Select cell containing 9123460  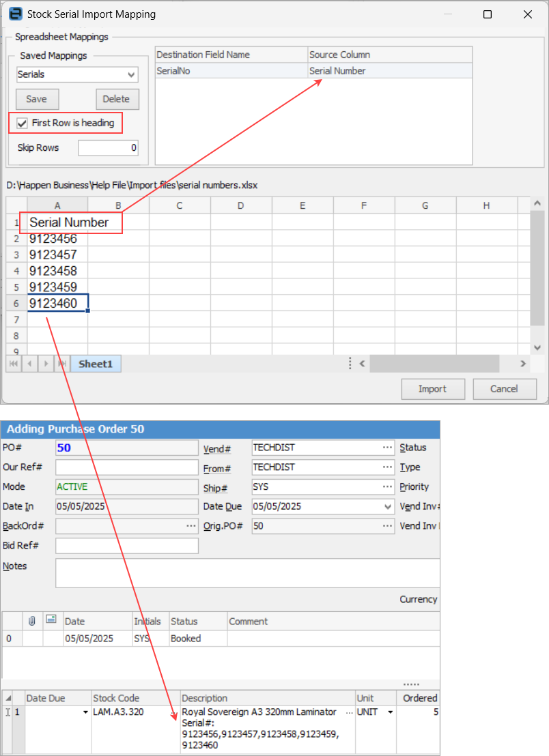(x=57, y=303)
